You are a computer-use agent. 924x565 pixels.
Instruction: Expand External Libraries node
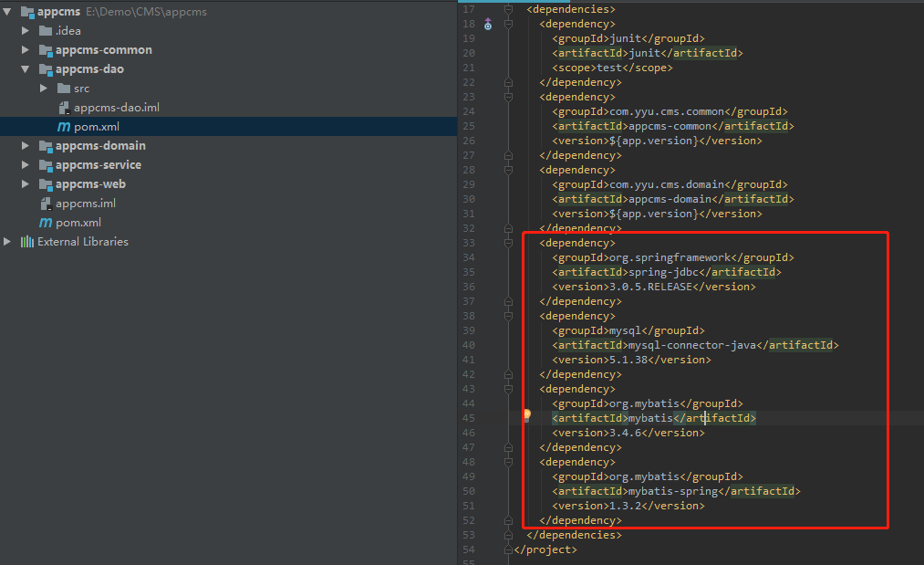pyautogui.click(x=7, y=242)
